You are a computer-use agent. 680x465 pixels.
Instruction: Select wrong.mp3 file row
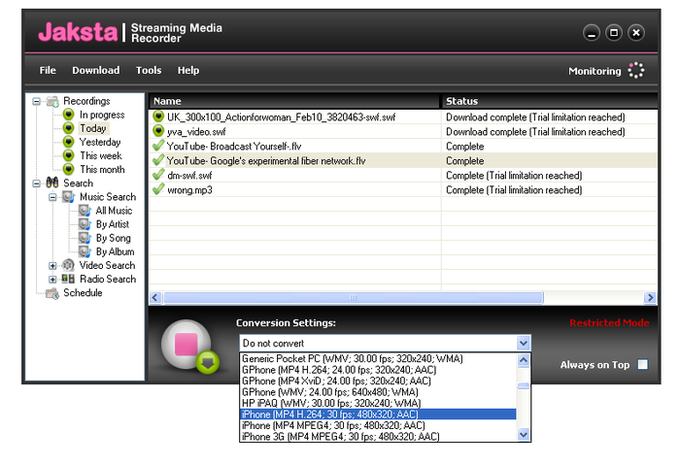(x=403, y=190)
